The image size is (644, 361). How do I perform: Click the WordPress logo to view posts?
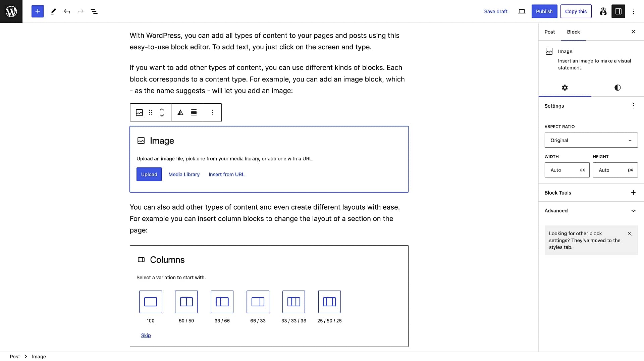click(x=11, y=11)
